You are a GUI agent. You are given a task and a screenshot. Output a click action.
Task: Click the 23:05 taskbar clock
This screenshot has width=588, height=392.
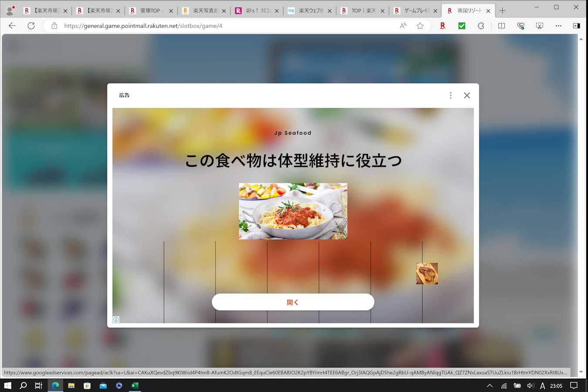pyautogui.click(x=556, y=385)
